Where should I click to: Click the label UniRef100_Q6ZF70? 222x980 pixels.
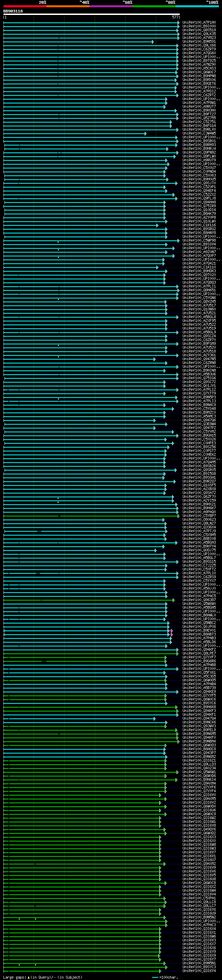click(x=199, y=496)
